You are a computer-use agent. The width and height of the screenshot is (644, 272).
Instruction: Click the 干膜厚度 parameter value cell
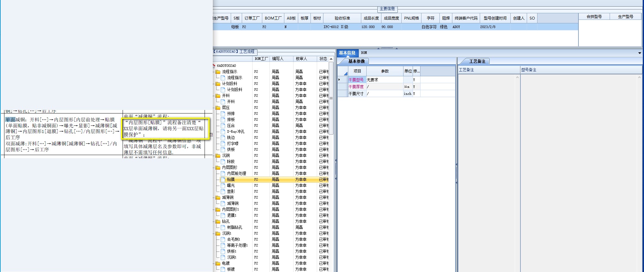(385, 87)
